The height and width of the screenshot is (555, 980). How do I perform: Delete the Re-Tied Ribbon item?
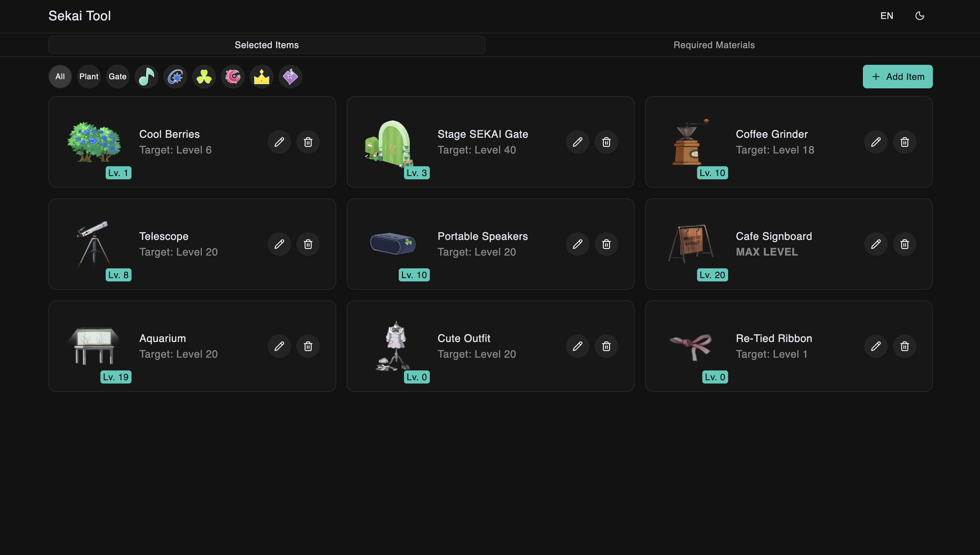click(x=904, y=346)
